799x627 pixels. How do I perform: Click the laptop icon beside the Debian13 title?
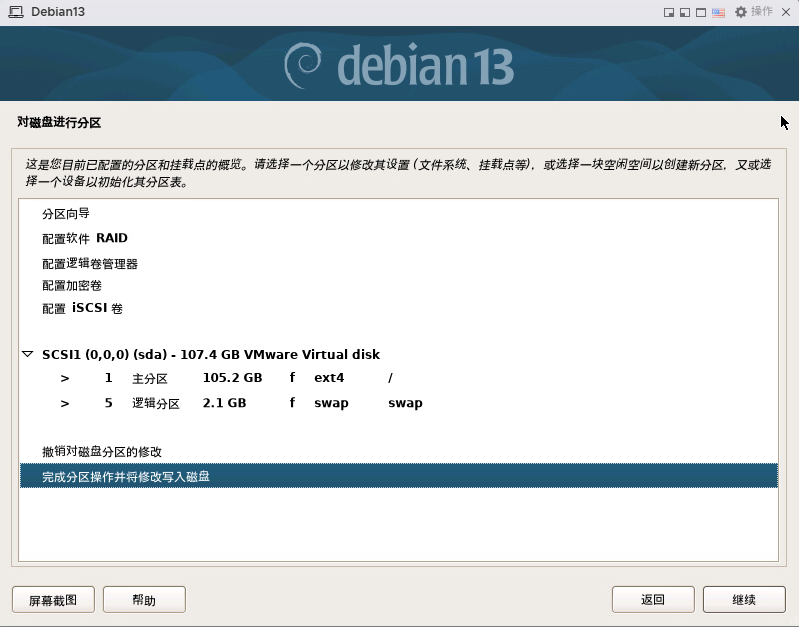[x=15, y=11]
